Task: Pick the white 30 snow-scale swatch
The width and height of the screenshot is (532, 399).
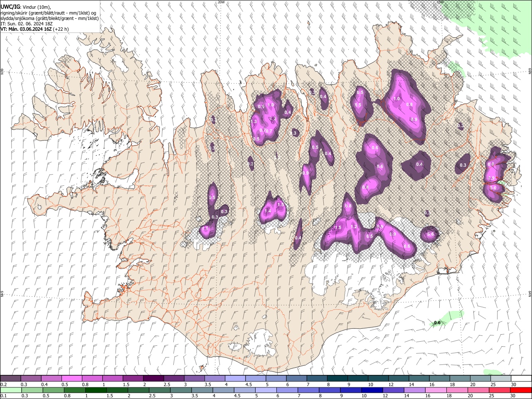Action: [x=521, y=379]
